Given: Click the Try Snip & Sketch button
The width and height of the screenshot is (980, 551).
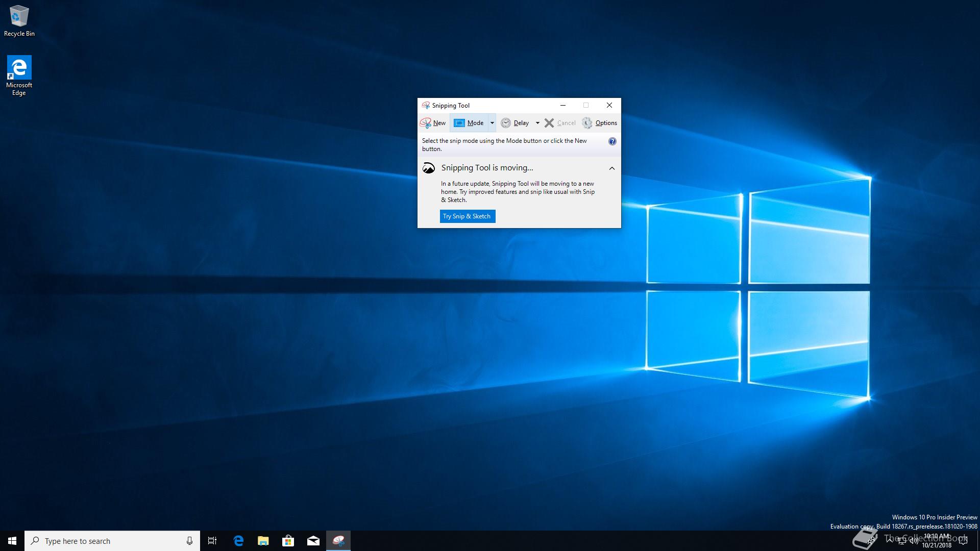Looking at the screenshot, I should pyautogui.click(x=467, y=216).
